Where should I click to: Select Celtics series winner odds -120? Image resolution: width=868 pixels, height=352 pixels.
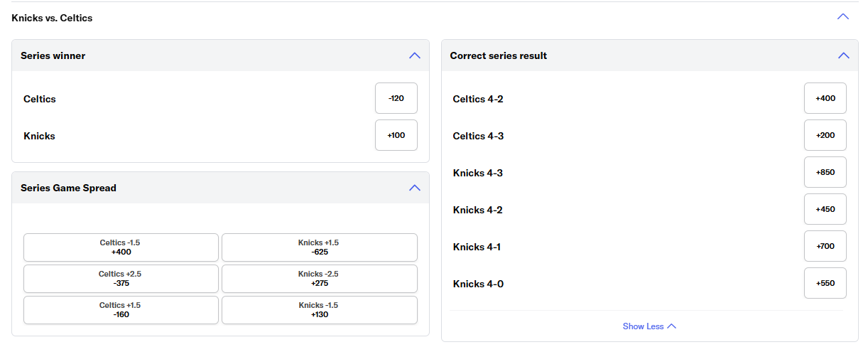click(396, 98)
